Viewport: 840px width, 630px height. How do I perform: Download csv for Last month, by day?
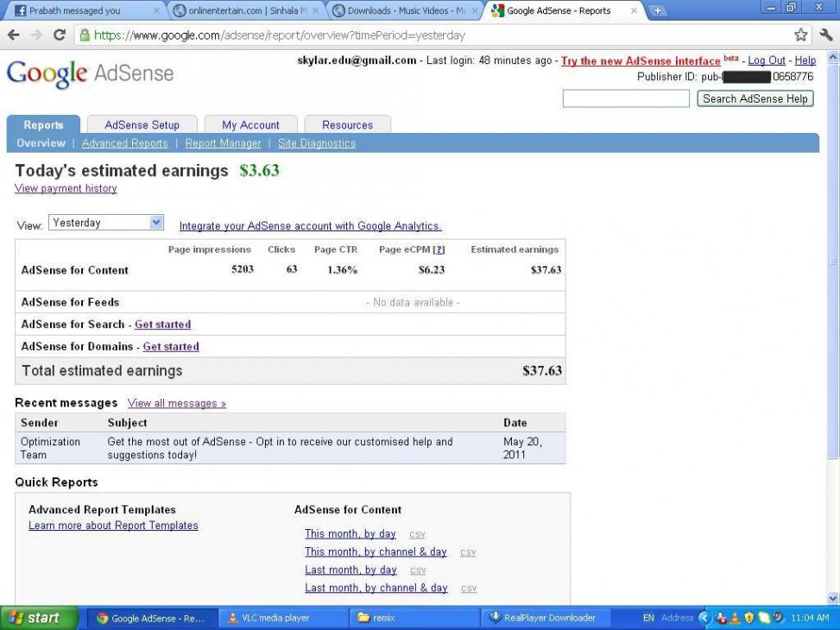(x=418, y=570)
